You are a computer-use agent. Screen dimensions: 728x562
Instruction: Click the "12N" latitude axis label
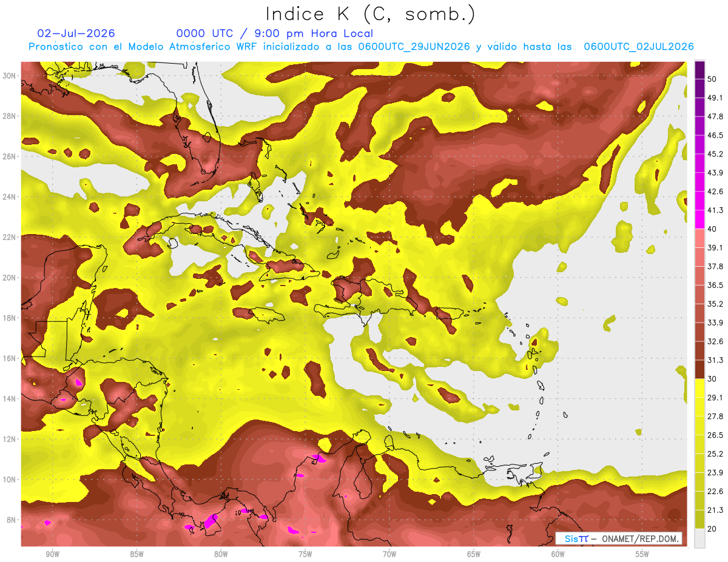9,439
